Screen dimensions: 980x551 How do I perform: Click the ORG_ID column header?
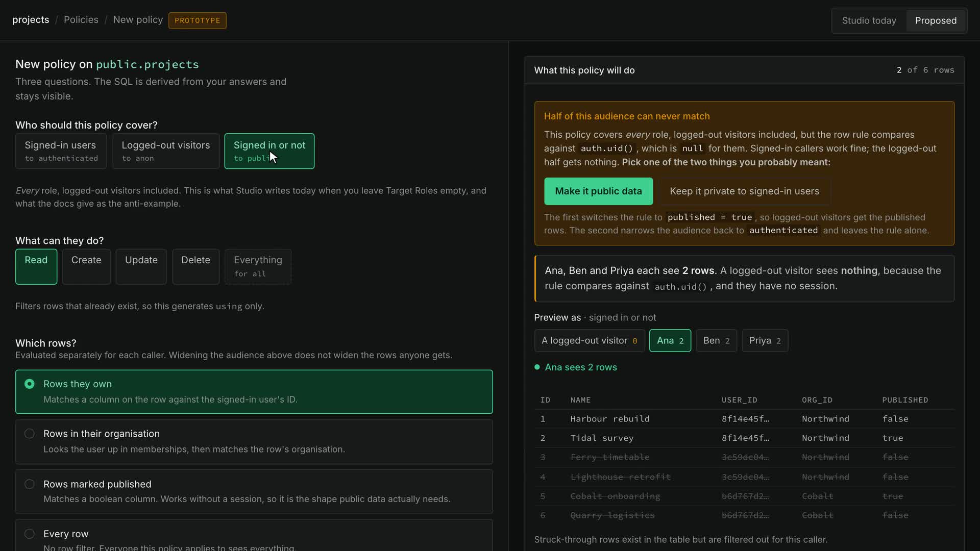pyautogui.click(x=817, y=400)
